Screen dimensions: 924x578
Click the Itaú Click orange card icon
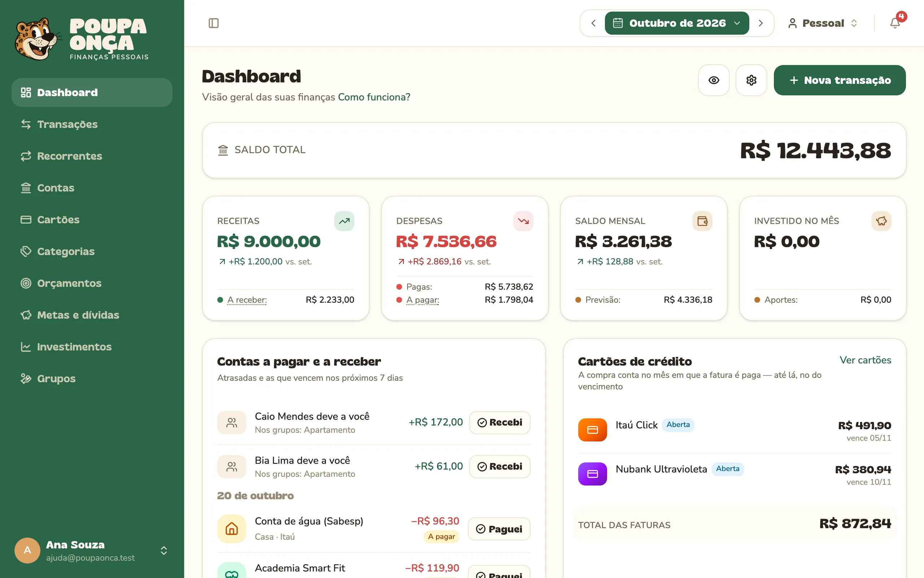592,430
